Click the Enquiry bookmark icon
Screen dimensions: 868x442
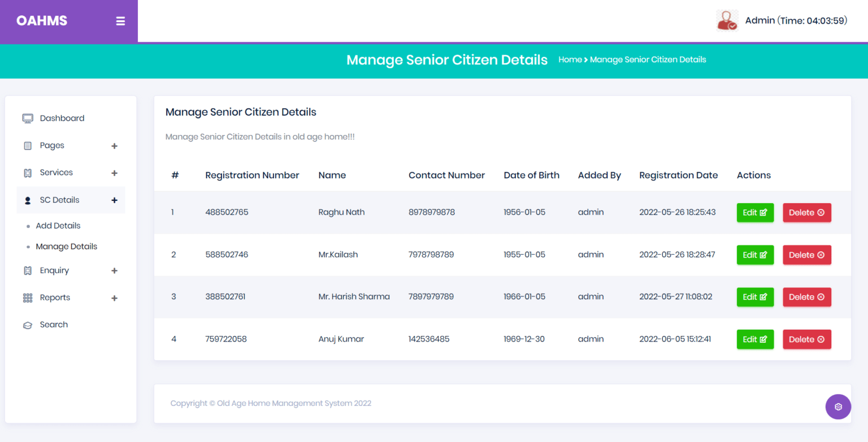pyautogui.click(x=27, y=270)
